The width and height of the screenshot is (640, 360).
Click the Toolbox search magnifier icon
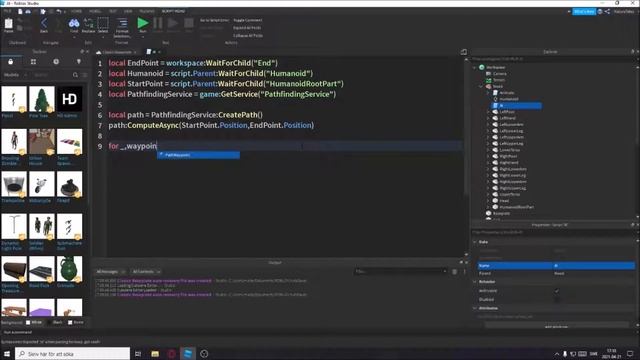75,75
